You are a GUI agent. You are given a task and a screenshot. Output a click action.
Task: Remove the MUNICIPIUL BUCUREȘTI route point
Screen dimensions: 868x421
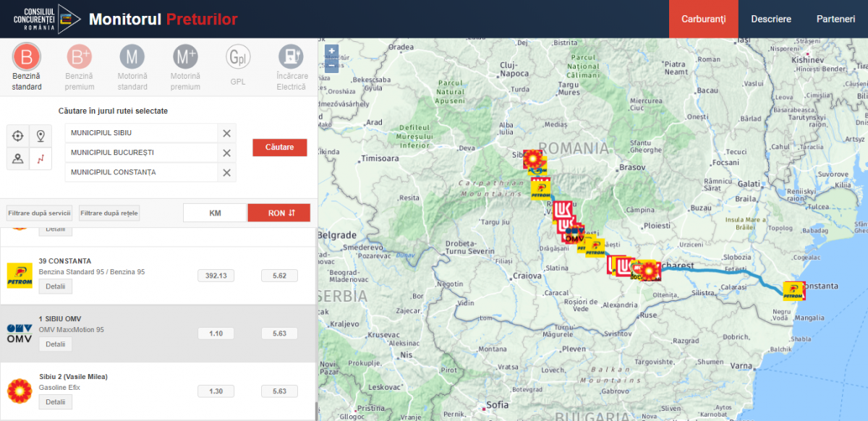tap(226, 153)
